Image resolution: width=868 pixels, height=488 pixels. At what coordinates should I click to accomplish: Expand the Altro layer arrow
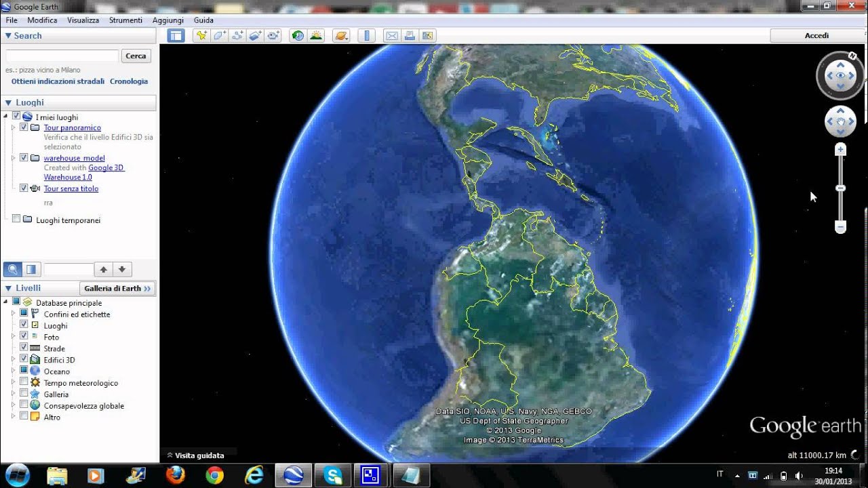[x=13, y=417]
